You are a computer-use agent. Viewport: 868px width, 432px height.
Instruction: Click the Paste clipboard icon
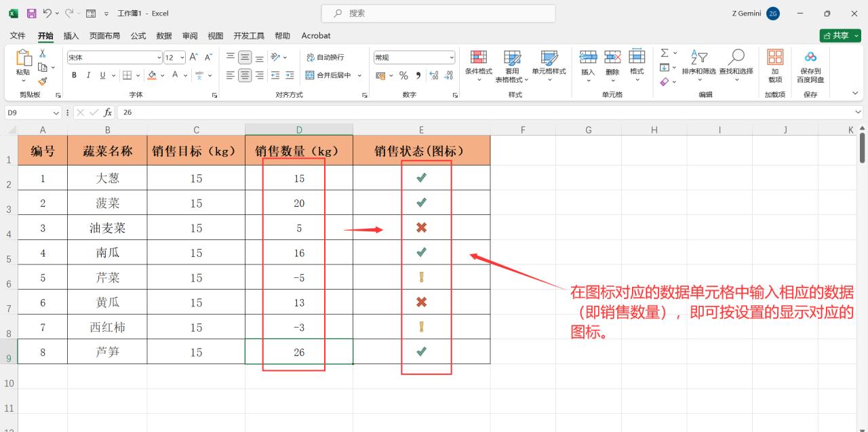coord(23,58)
